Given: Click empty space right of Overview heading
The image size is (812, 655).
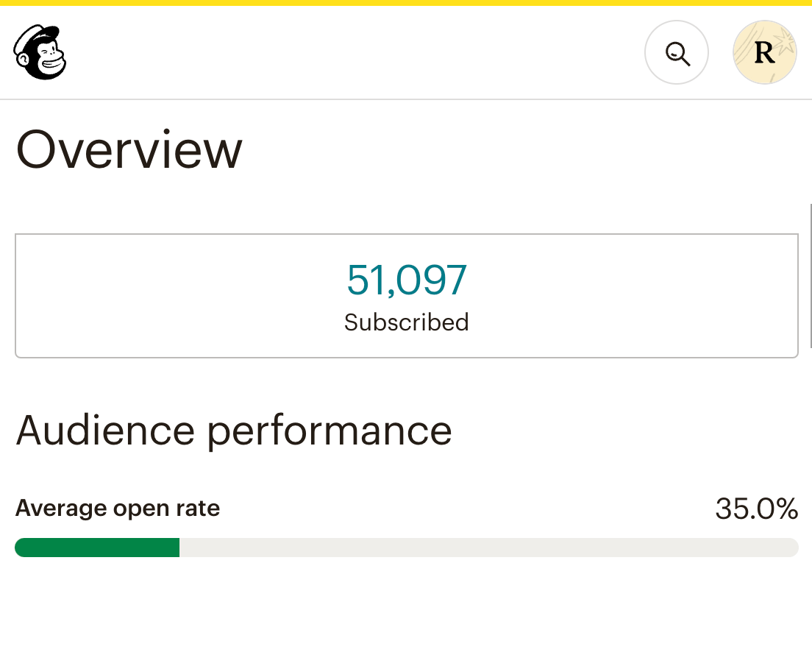Looking at the screenshot, I should (515, 149).
